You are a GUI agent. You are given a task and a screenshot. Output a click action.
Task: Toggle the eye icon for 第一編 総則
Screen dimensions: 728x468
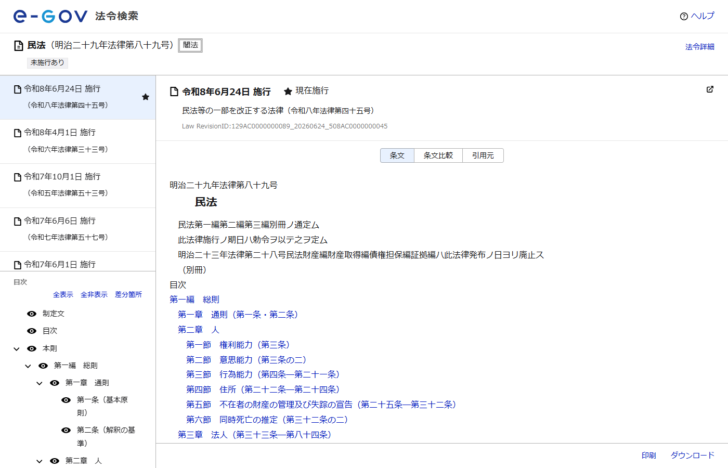click(x=43, y=365)
